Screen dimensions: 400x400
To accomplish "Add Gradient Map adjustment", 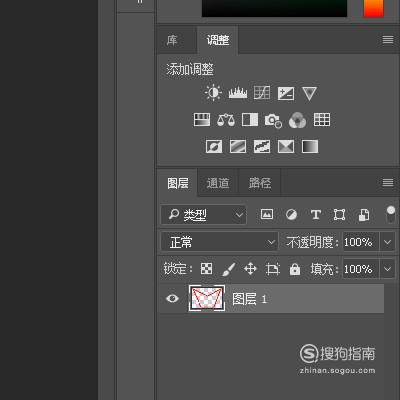I will pyautogui.click(x=310, y=146).
